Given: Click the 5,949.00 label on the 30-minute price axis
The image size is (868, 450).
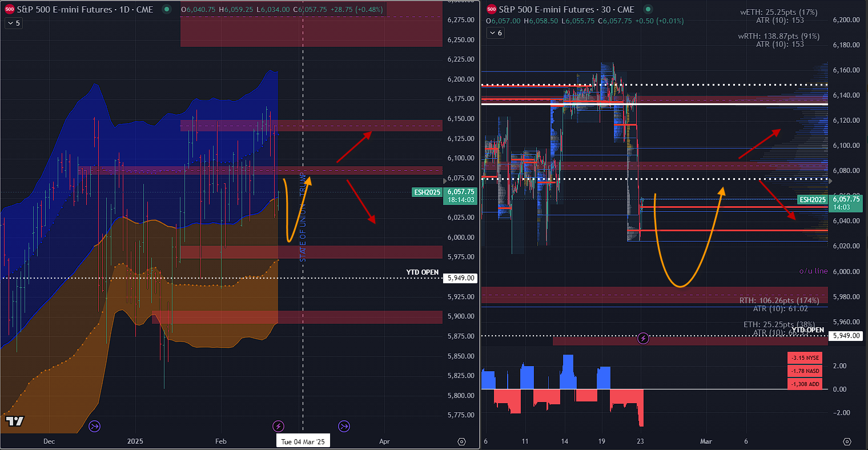Looking at the screenshot, I should [x=846, y=336].
